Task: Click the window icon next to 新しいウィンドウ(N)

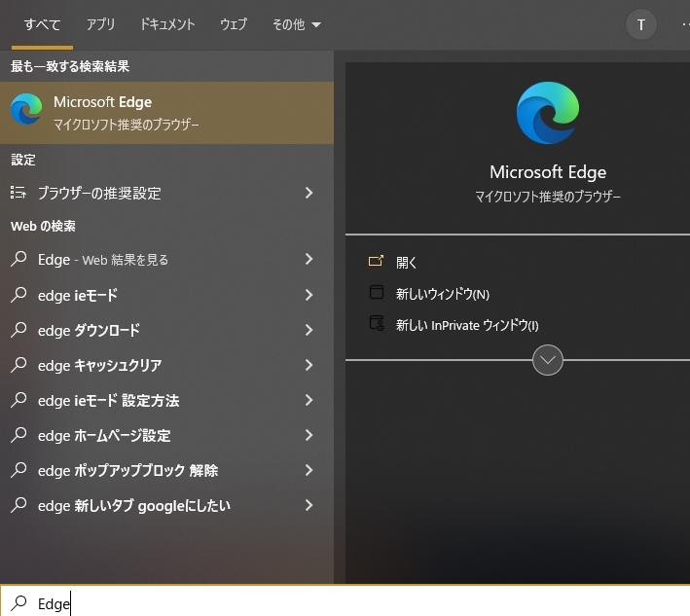Action: click(x=377, y=292)
